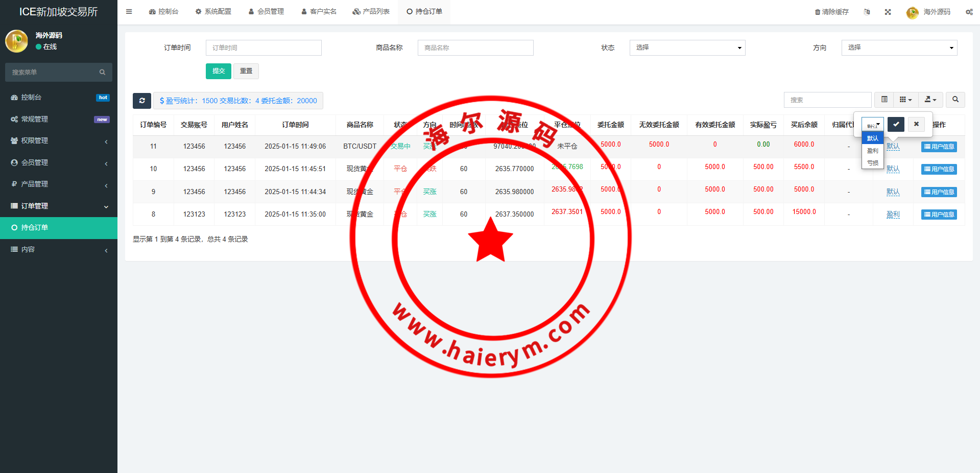980x473 pixels.
Task: Click the refresh table icon button
Action: pyautogui.click(x=142, y=101)
